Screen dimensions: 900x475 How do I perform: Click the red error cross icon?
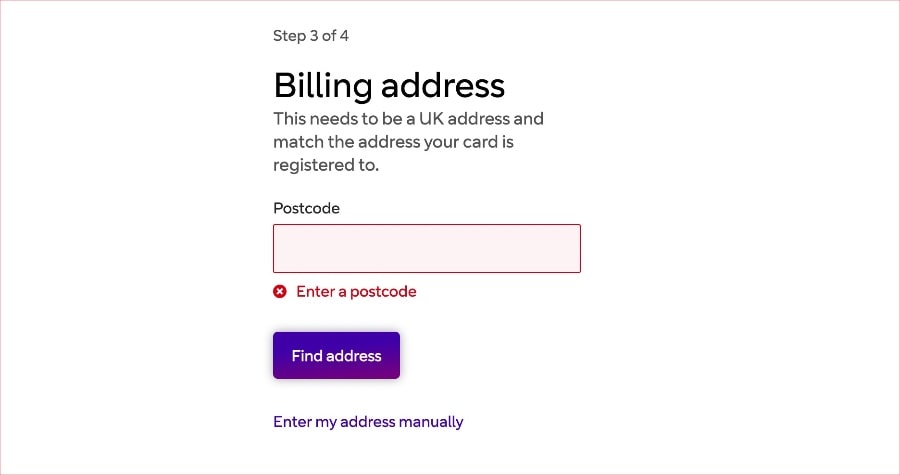click(x=280, y=291)
